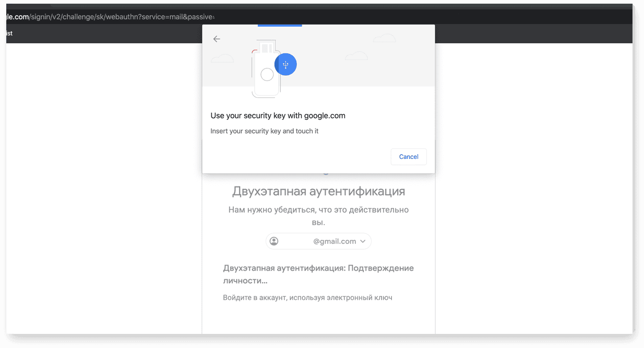
Task: Click the blue progress bar atop the dialog
Action: tap(280, 25)
